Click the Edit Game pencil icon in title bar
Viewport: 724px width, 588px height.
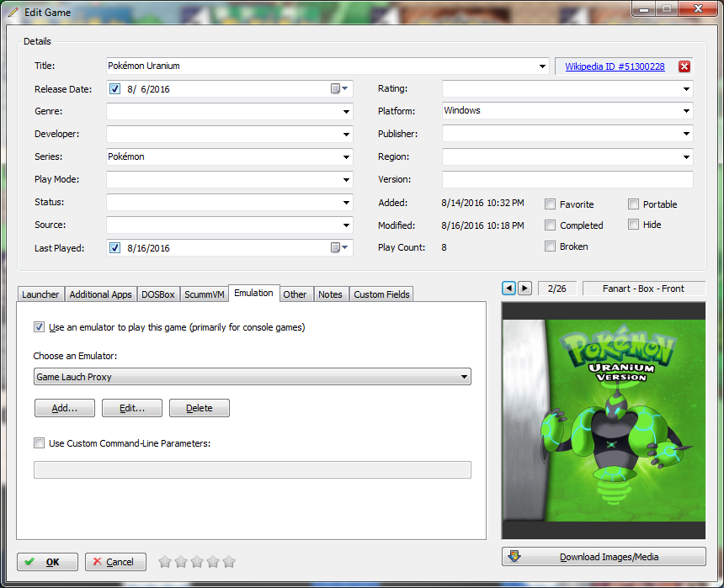click(x=13, y=13)
